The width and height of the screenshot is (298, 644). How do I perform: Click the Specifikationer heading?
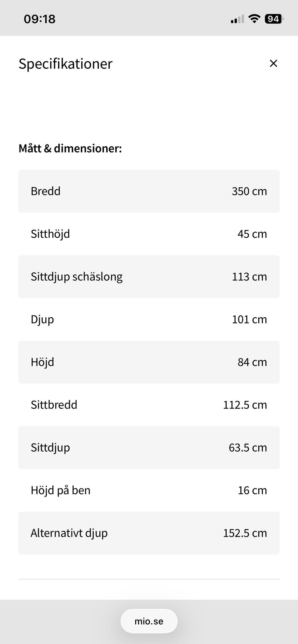(65, 64)
